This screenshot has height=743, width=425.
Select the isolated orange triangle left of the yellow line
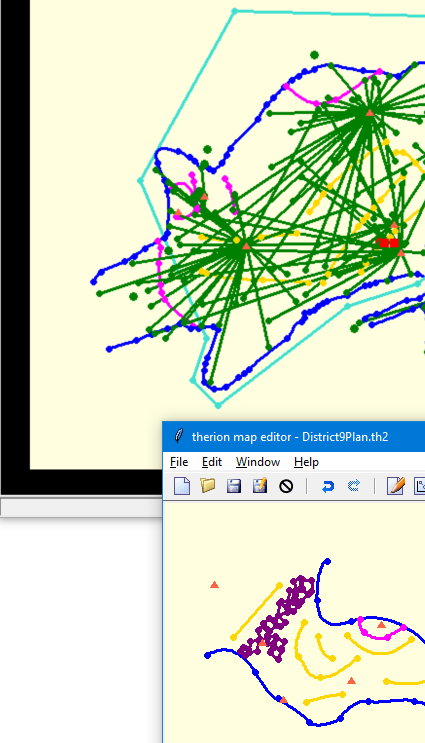click(x=214, y=585)
